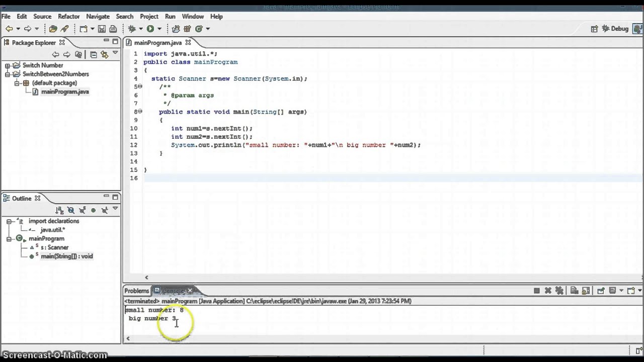Select s : Scanner in Outline
Screen dimensions: 644x362
[54, 247]
